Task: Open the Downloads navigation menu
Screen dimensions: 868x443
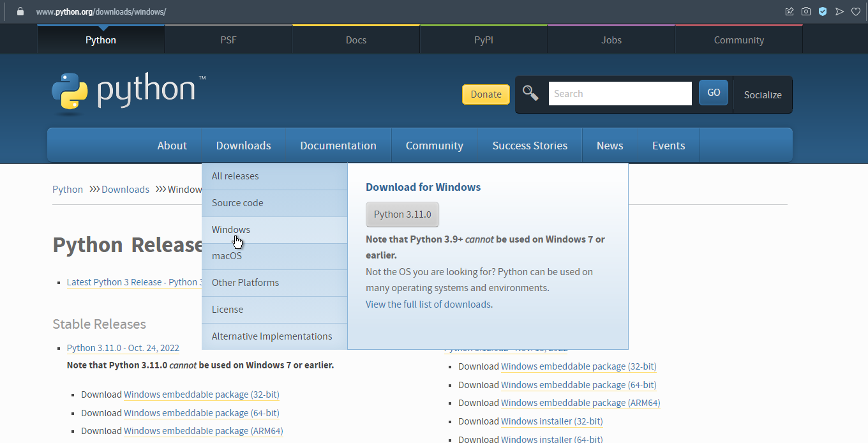Action: pos(244,146)
